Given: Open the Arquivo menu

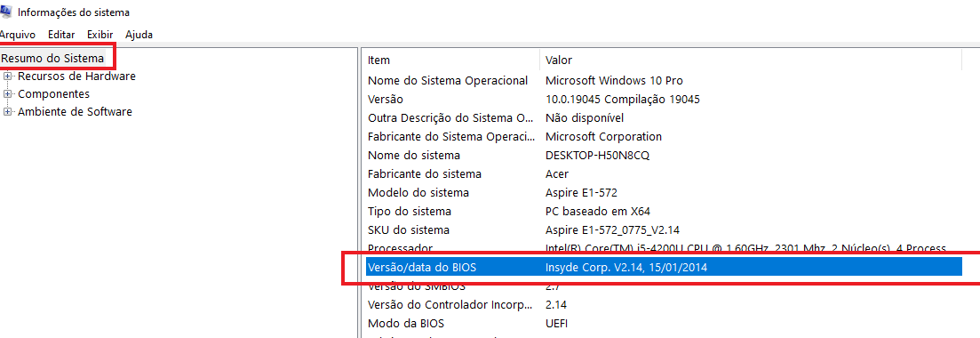Looking at the screenshot, I should (17, 35).
